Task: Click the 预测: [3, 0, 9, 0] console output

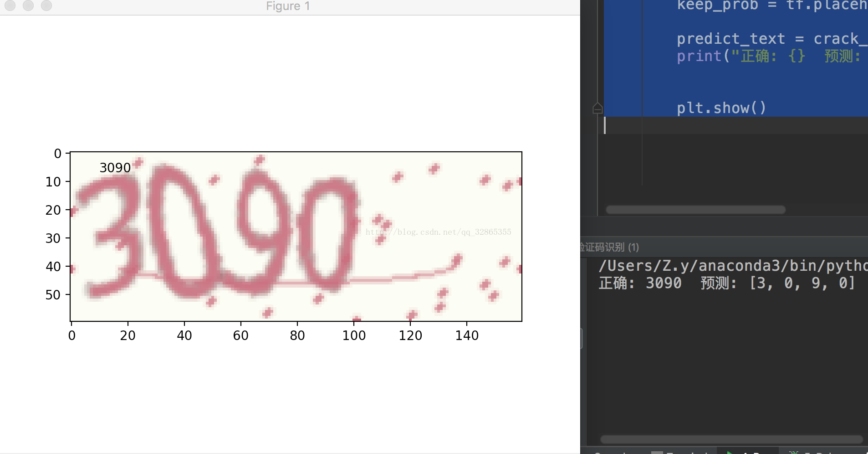Action: pyautogui.click(x=777, y=283)
